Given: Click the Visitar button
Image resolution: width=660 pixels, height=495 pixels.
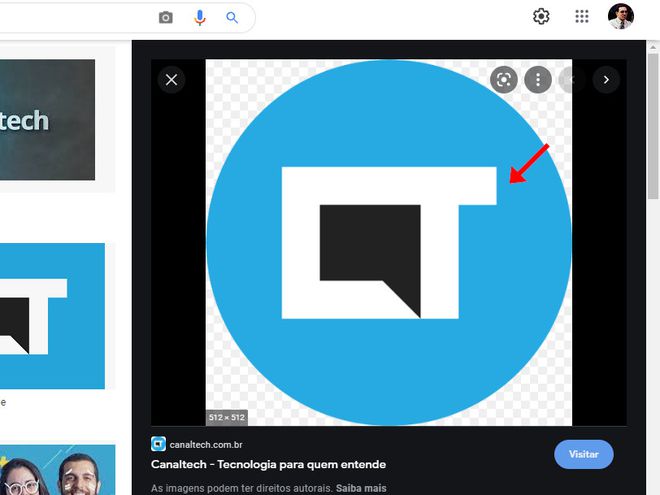Looking at the screenshot, I should (583, 454).
